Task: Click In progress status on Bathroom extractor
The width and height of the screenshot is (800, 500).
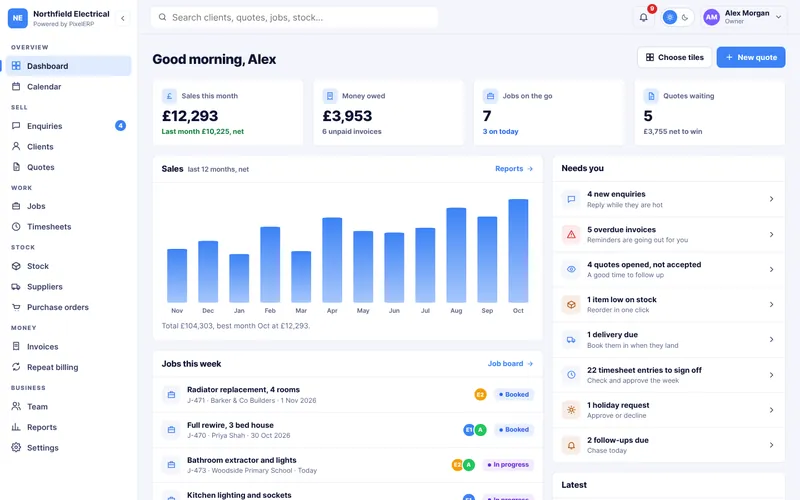Action: click(x=508, y=465)
